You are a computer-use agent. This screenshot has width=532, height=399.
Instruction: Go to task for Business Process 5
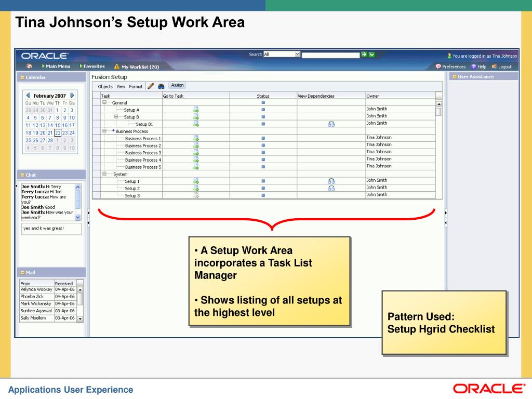196,167
